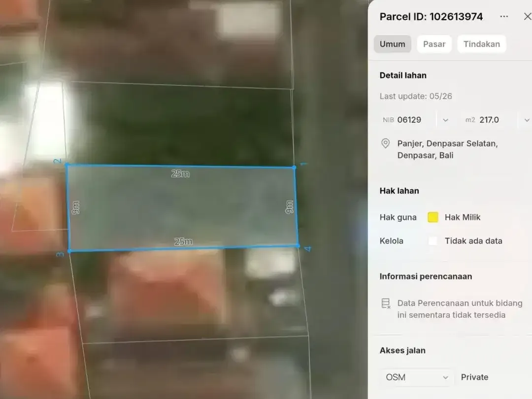Select the Tindakan tab

click(481, 44)
